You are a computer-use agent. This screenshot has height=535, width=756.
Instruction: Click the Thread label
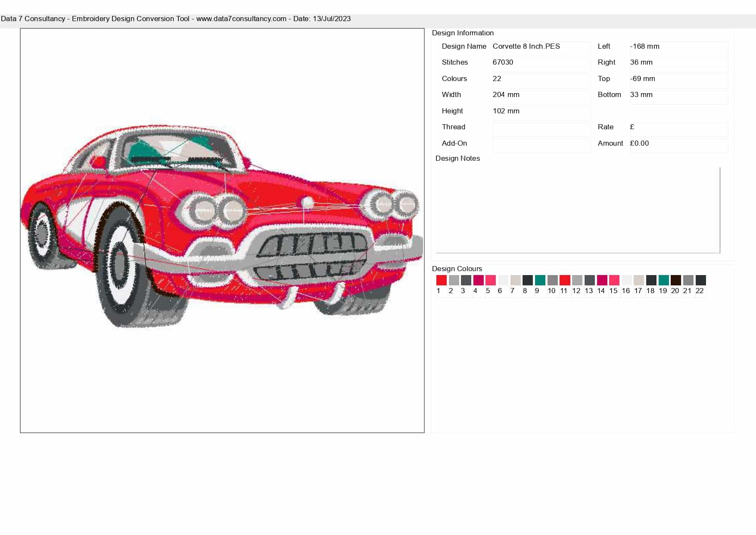[x=454, y=127]
